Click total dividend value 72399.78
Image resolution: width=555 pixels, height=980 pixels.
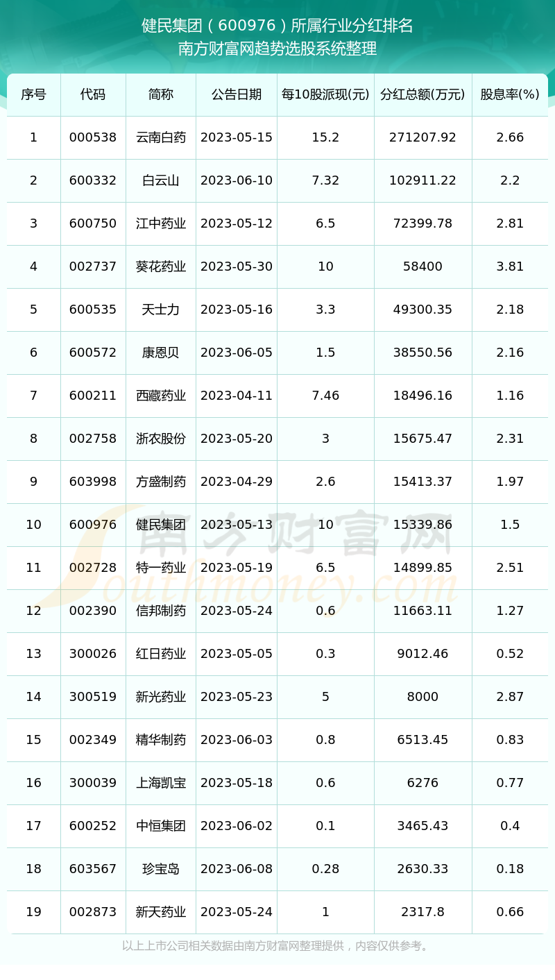(422, 223)
